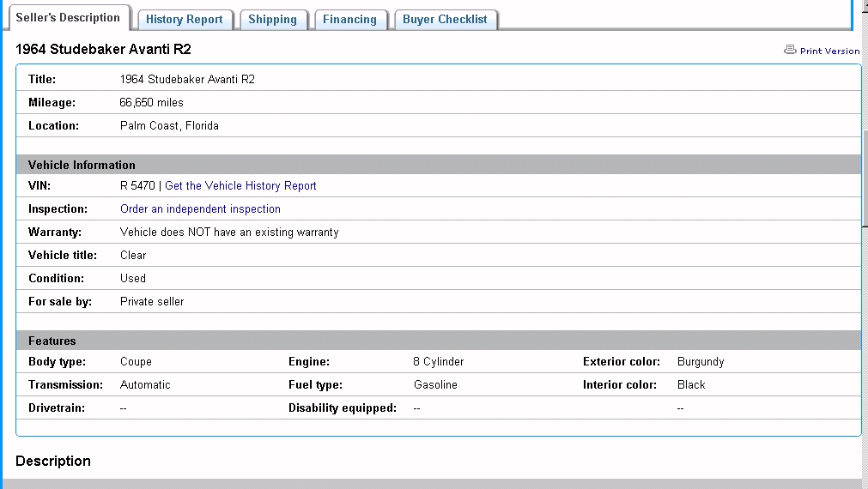868x489 pixels.
Task: Click the Description heading
Action: [53, 462]
